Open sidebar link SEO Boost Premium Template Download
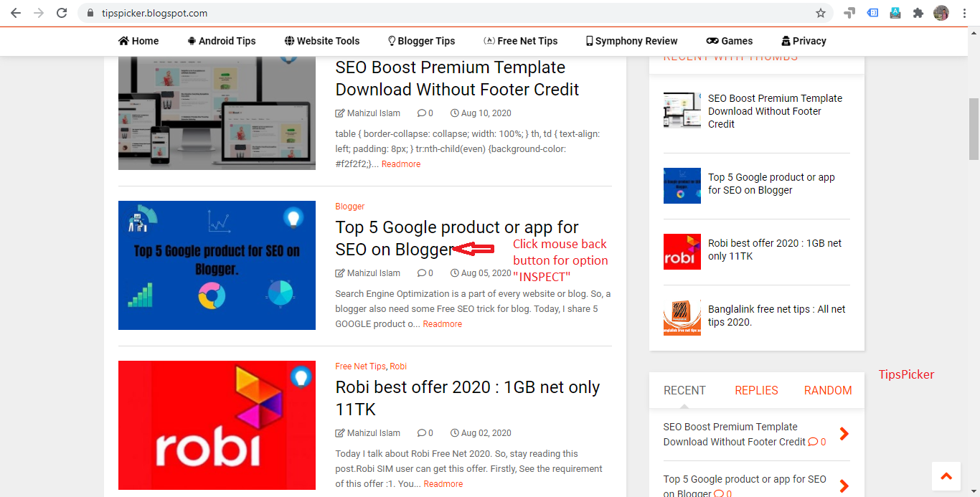This screenshot has height=497, width=980. pyautogui.click(x=776, y=111)
